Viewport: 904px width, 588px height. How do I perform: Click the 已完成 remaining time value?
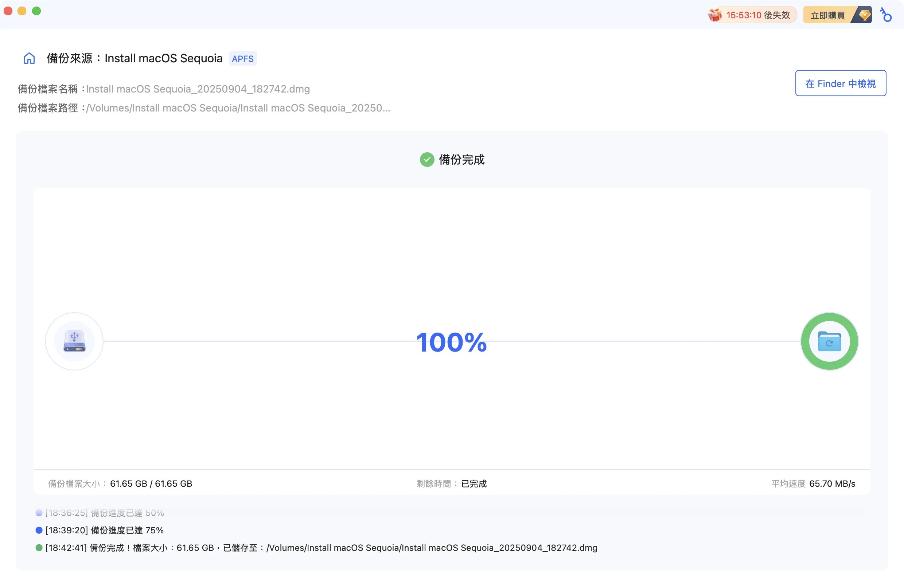(474, 483)
